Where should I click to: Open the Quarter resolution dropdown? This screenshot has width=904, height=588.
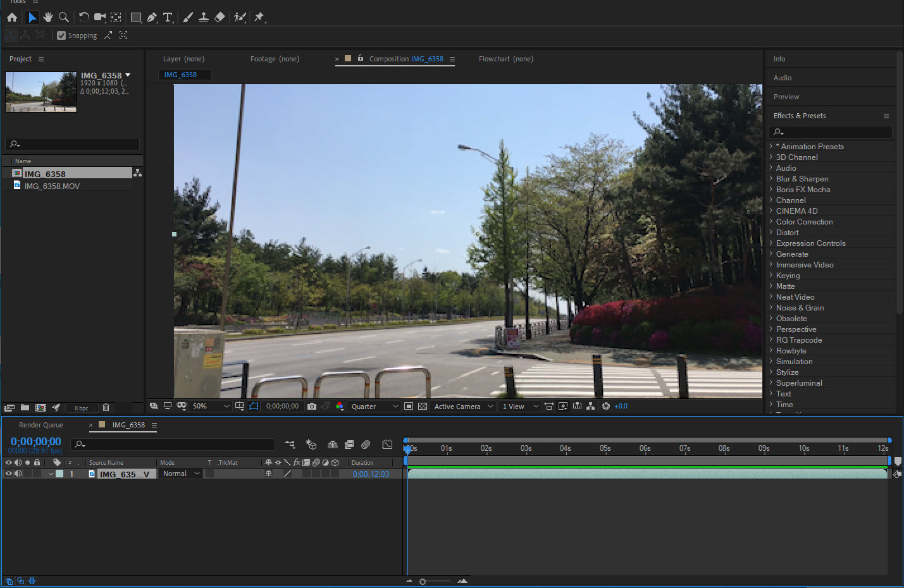pyautogui.click(x=375, y=406)
